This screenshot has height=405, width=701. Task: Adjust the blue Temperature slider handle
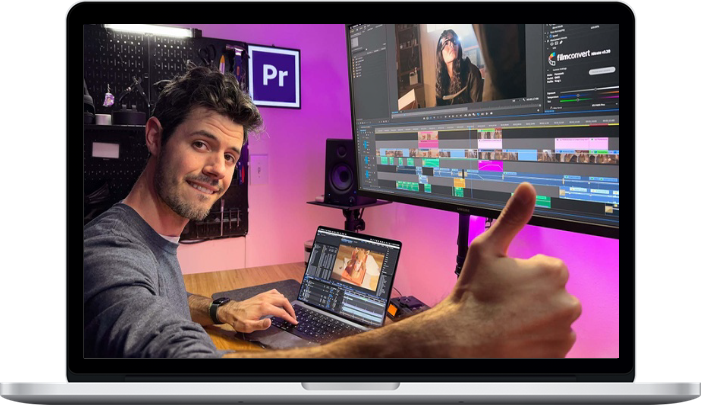578,96
